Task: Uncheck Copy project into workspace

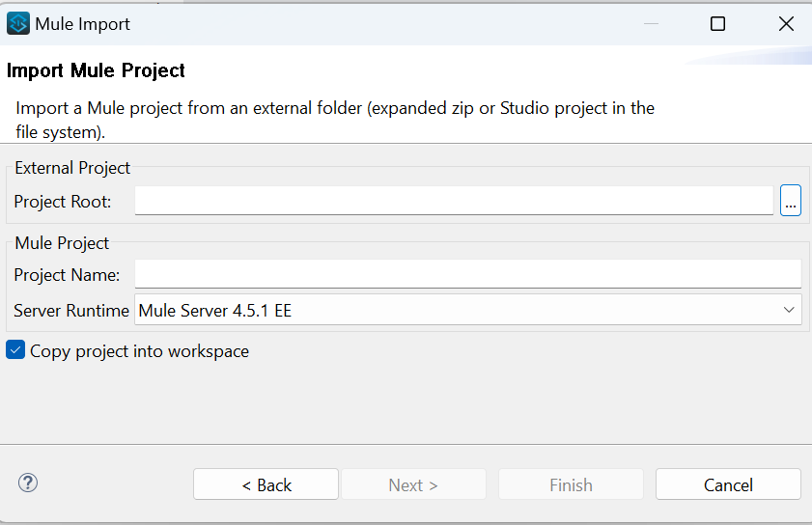Action: (x=15, y=350)
